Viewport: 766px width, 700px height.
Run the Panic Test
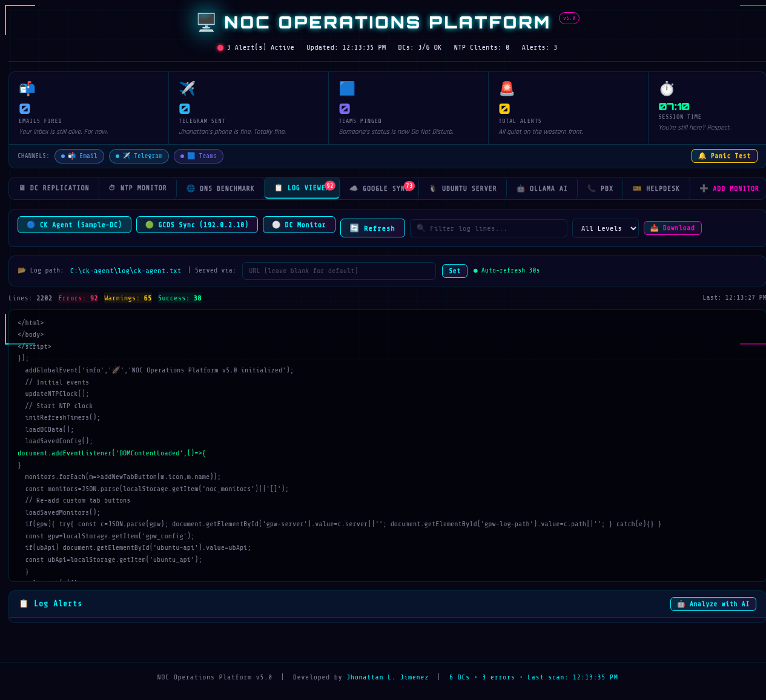tap(724, 156)
